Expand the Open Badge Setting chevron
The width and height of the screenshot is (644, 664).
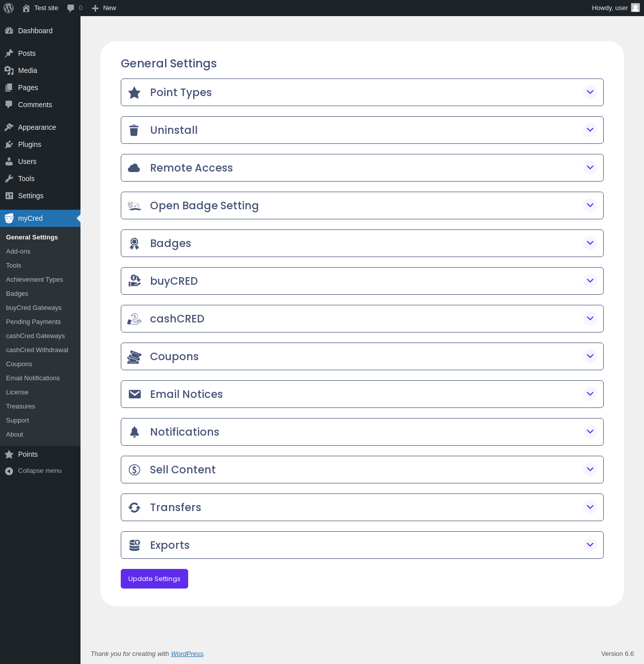[x=590, y=205]
